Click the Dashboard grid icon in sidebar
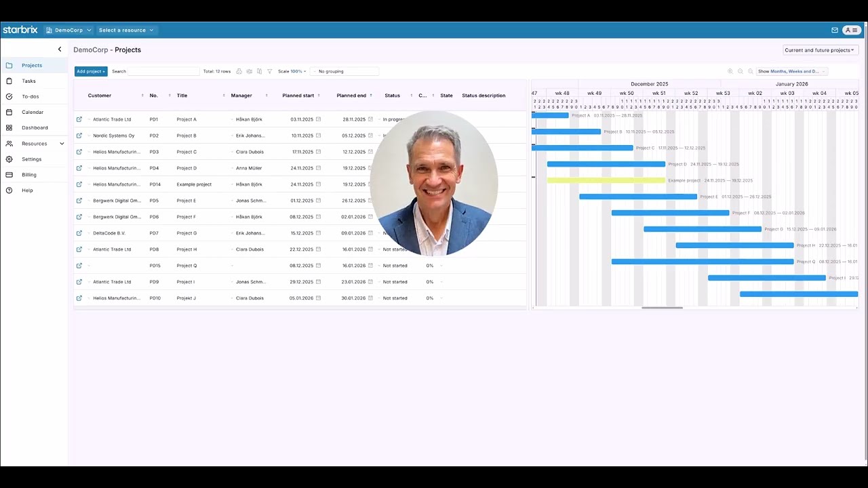This screenshot has height=488, width=868. [x=9, y=127]
